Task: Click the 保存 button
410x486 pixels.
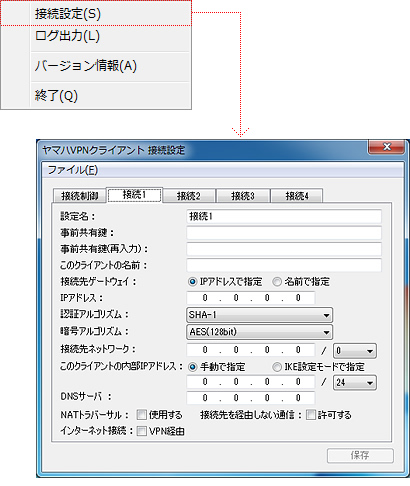Action: [x=360, y=455]
